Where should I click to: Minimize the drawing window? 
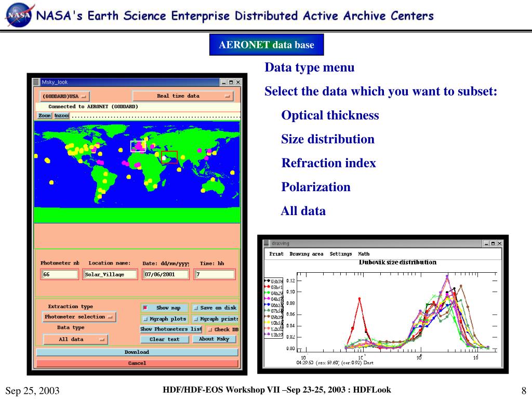point(486,243)
